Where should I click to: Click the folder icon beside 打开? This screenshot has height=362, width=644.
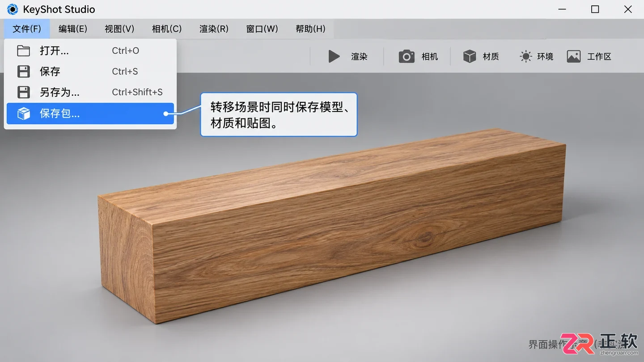point(23,51)
